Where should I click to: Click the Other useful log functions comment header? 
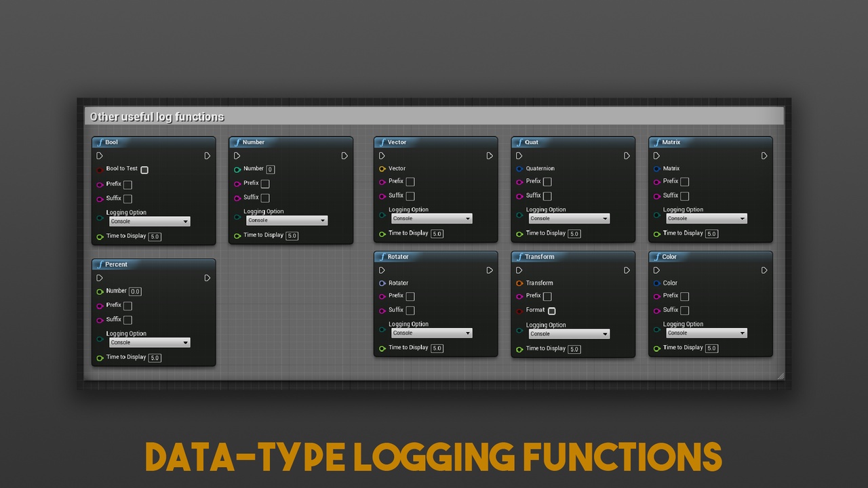pos(157,116)
